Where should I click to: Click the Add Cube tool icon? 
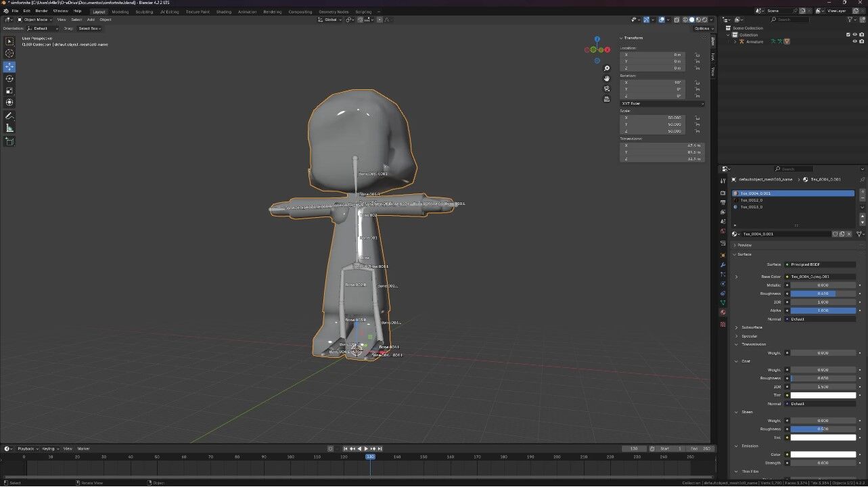[9, 141]
